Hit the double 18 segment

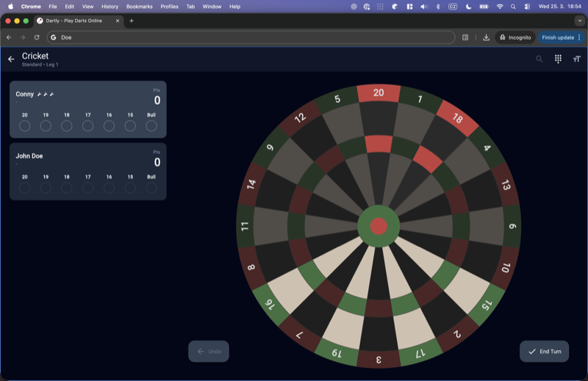[x=457, y=118]
